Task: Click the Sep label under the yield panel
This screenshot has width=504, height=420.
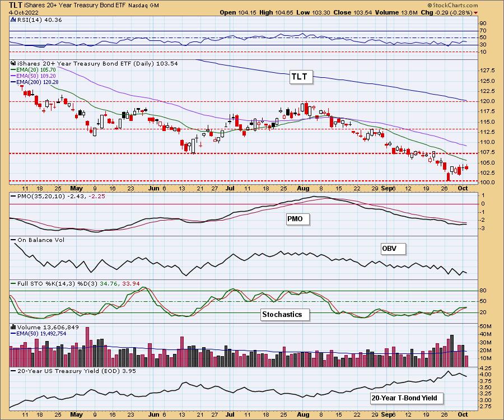Action: click(386, 414)
